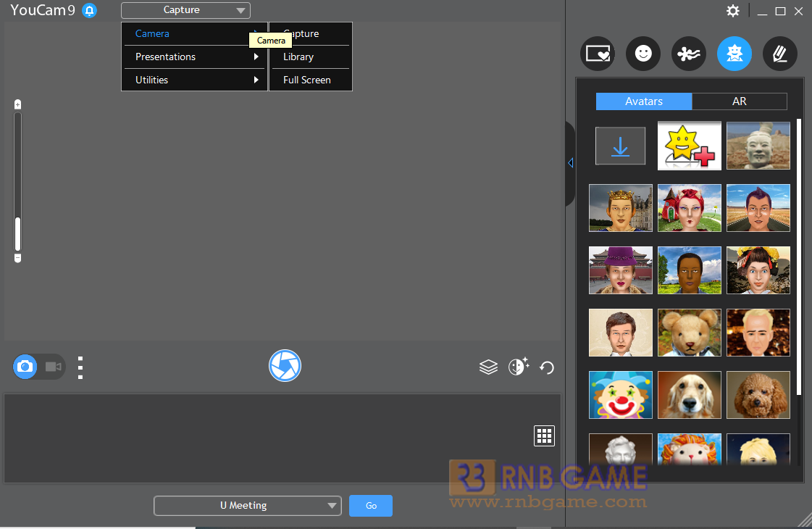The image size is (812, 529).
Task: Switch to photo mode camera icon
Action: pos(25,367)
